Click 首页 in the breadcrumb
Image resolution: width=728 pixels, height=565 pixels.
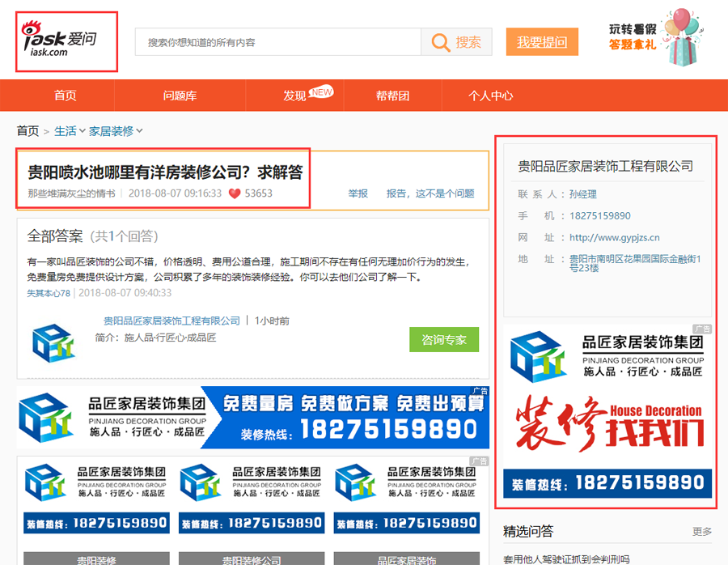click(x=28, y=131)
